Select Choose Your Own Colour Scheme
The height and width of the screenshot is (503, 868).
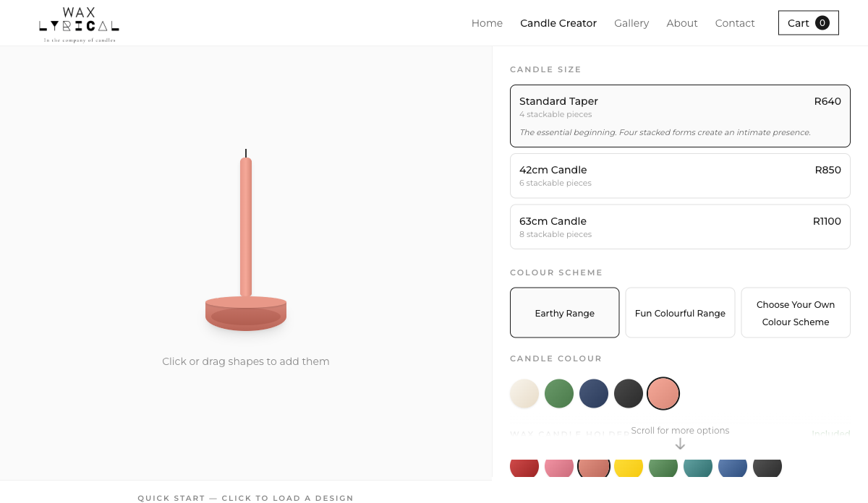796,313
